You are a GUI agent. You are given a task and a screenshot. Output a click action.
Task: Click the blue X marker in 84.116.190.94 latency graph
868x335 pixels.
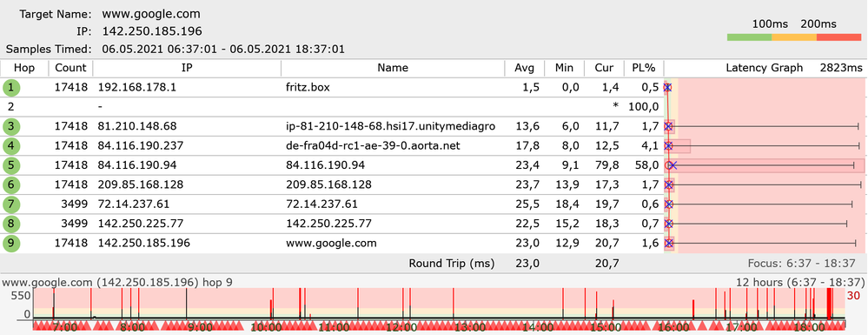(673, 165)
